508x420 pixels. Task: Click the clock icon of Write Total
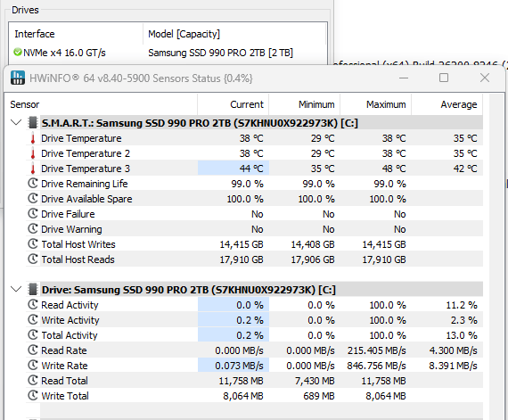point(33,395)
